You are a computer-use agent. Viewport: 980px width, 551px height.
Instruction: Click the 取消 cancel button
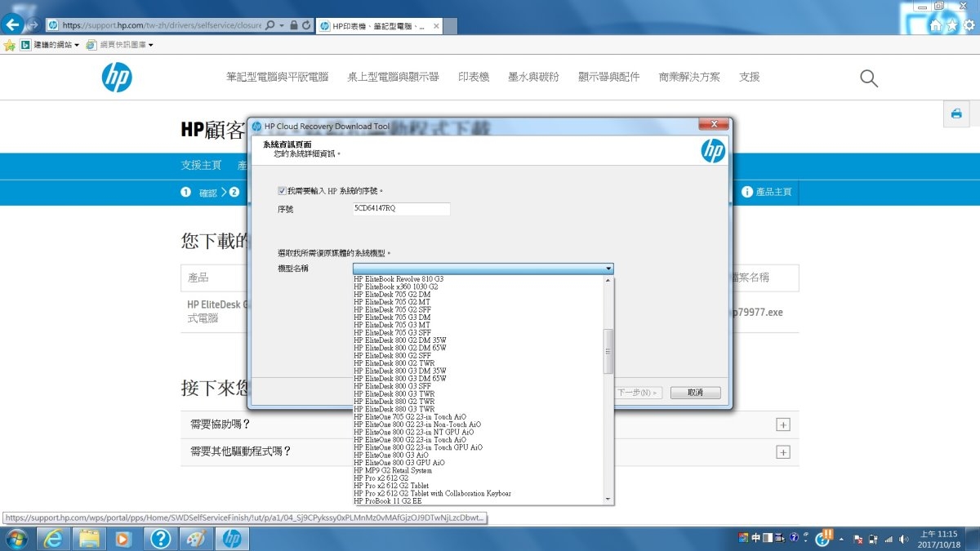click(695, 393)
